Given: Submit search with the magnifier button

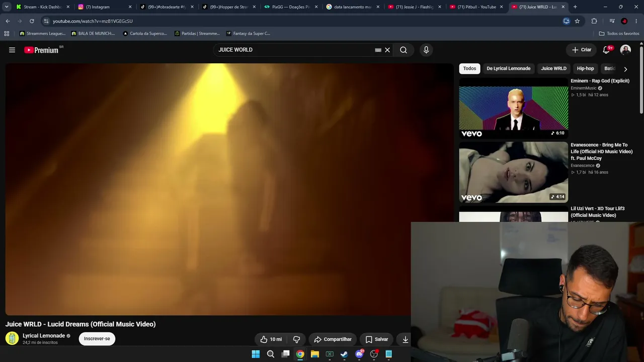Looking at the screenshot, I should [404, 50].
